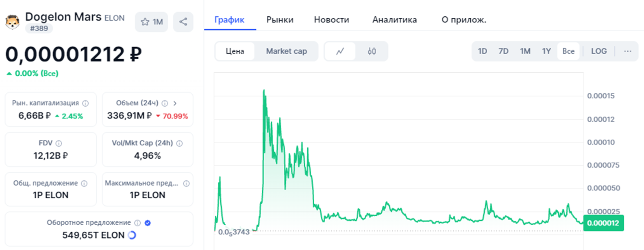Click the 0.00% (Все) change label
Image resolution: width=644 pixels, height=250 pixels.
click(x=33, y=74)
